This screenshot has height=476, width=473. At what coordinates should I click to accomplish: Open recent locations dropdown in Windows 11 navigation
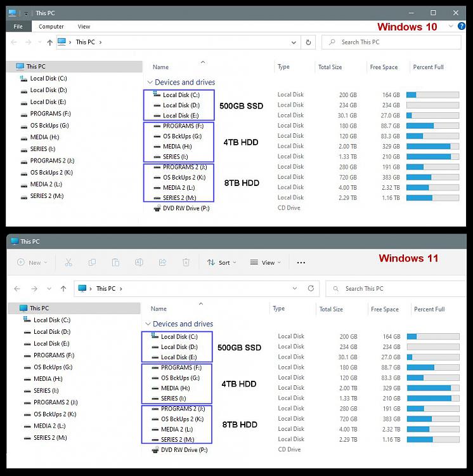pos(49,289)
